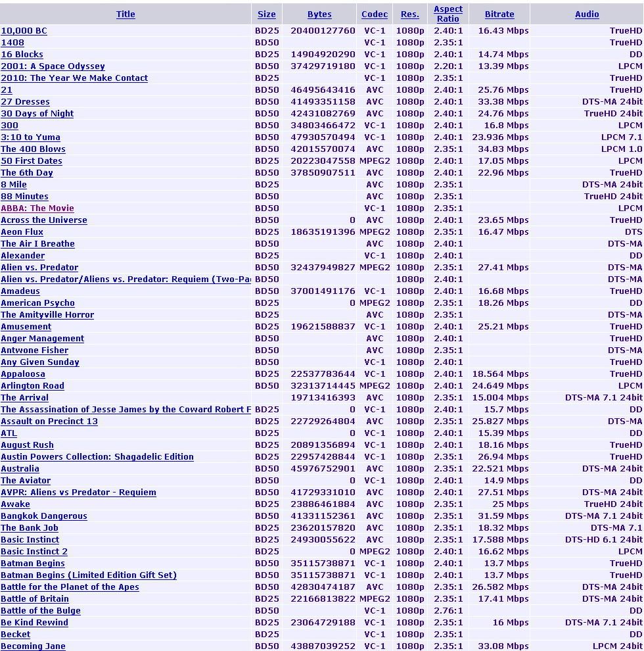Sort table by Audio column header

587,14
